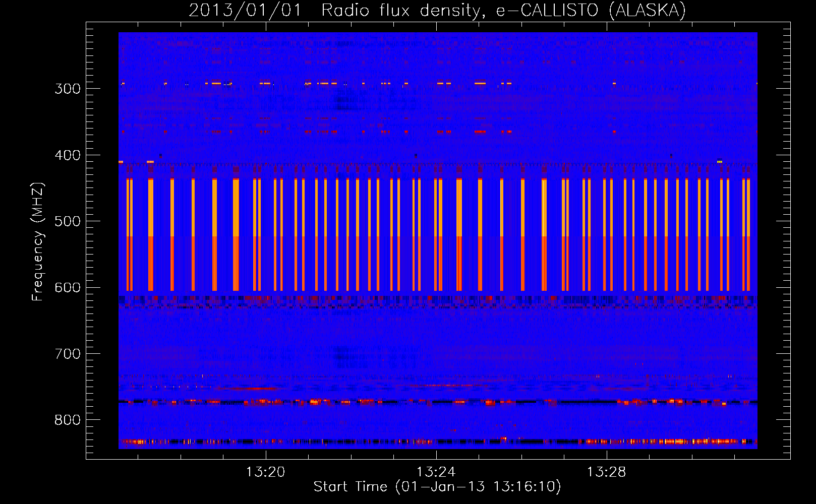Click the widest orange stripe before 13:20
Screen dimensions: 816x504
coord(236,234)
